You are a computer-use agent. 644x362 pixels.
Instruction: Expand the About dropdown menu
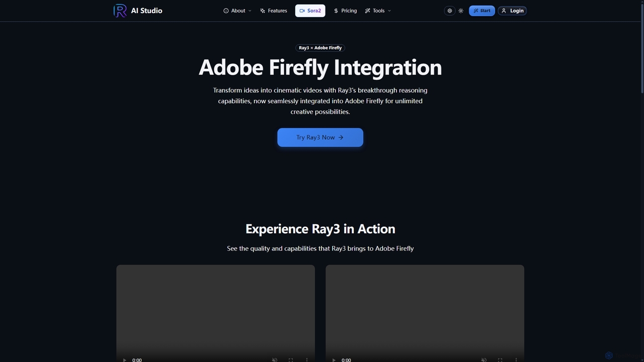[x=237, y=11]
